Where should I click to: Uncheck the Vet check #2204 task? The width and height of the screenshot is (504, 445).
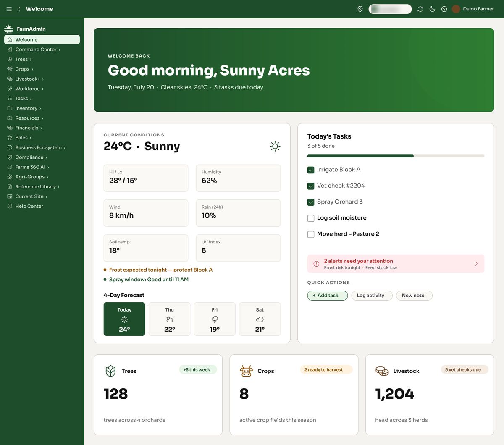pos(311,186)
